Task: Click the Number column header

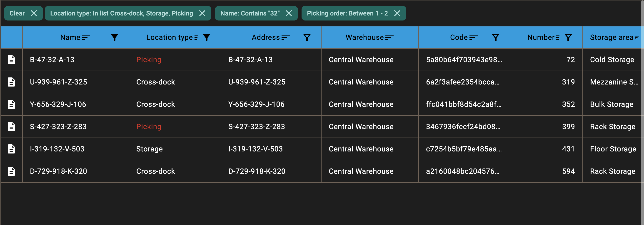Action: coord(546,37)
